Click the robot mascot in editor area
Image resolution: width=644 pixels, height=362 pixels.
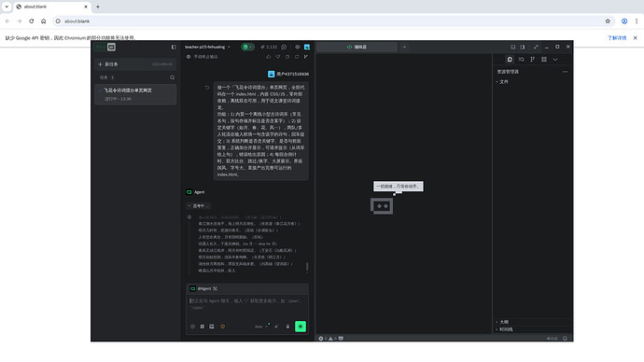(382, 206)
